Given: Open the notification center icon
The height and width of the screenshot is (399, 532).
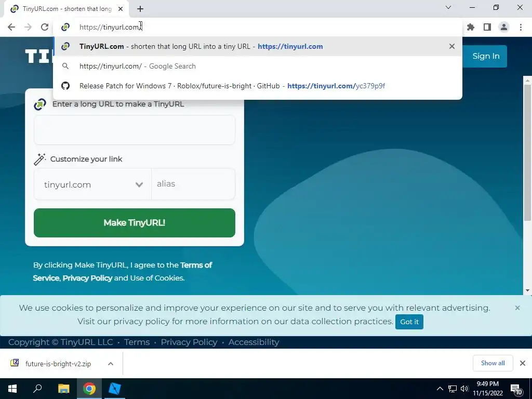Looking at the screenshot, I should click(x=516, y=389).
